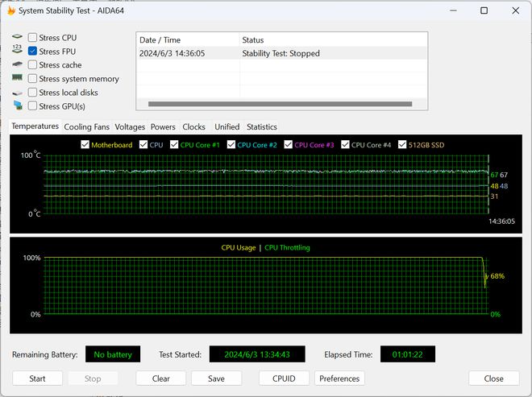This screenshot has height=397, width=532.
Task: Enable the Stress CPU checkbox
Action: coord(32,38)
